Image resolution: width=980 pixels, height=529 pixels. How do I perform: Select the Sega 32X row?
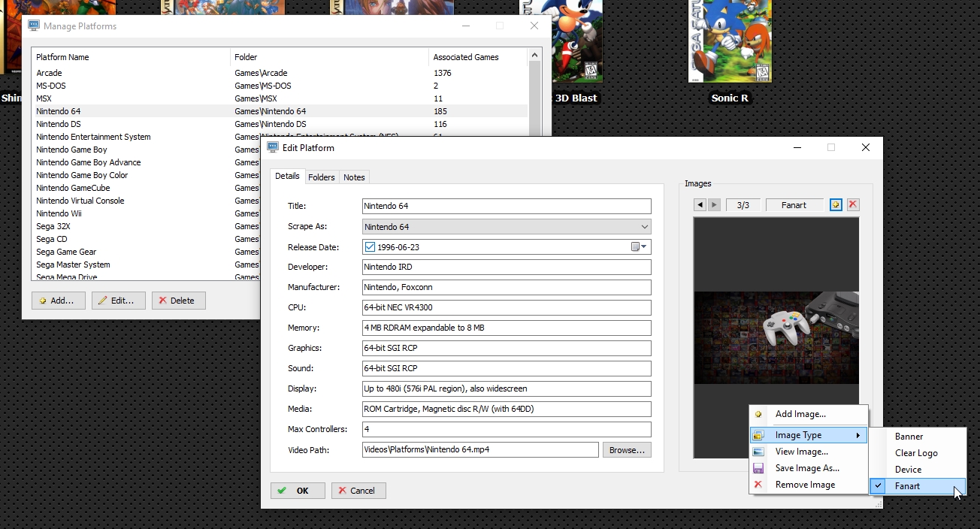click(147, 226)
